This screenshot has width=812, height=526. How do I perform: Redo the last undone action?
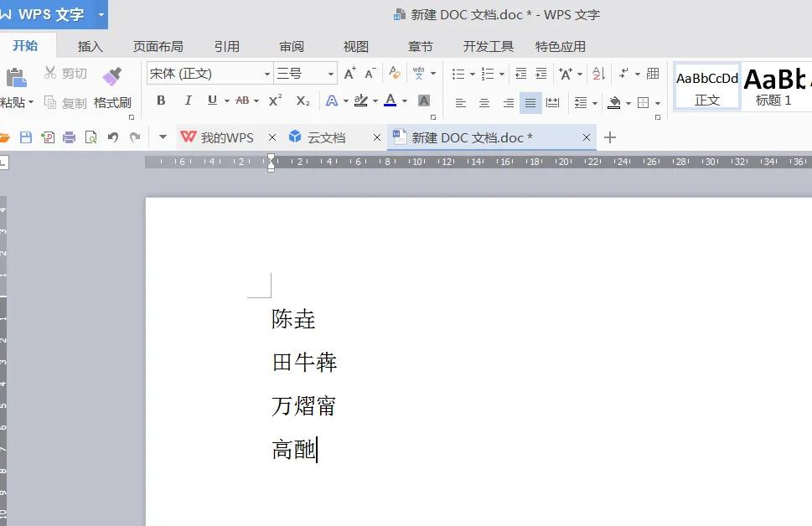point(135,137)
